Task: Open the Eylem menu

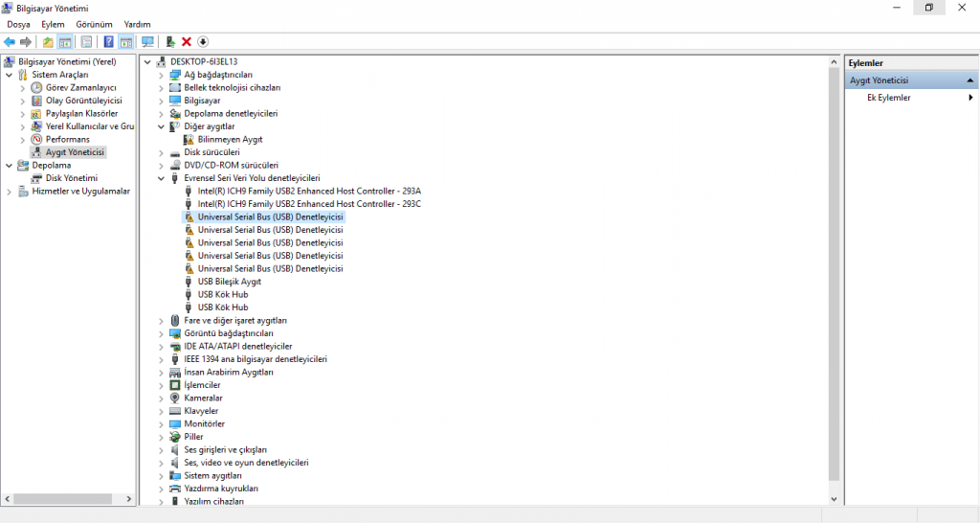Action: tap(54, 24)
